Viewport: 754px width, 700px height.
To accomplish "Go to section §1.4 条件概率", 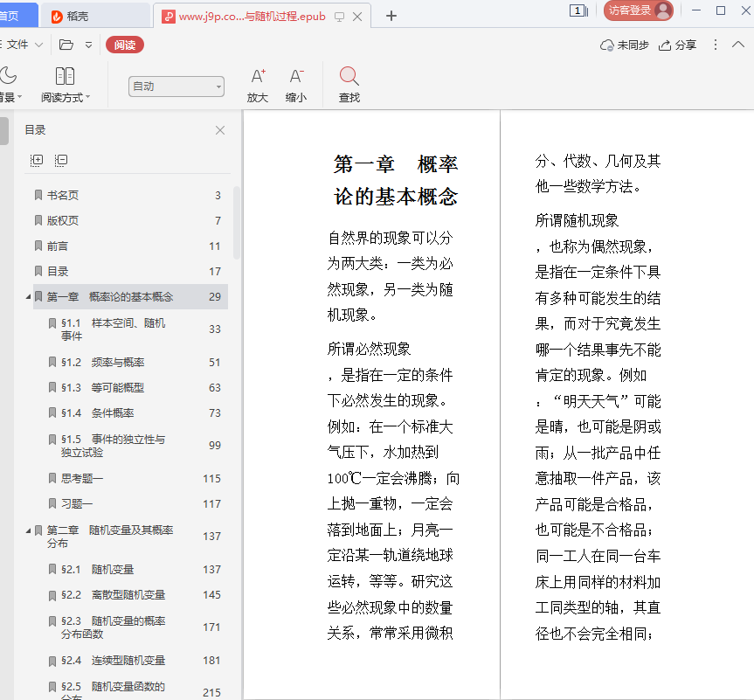I will coord(97,412).
